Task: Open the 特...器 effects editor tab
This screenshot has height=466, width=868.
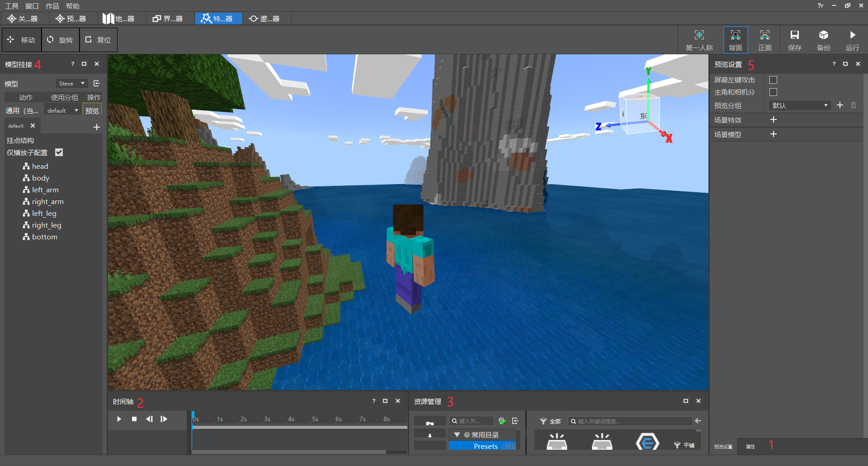Action: [219, 19]
